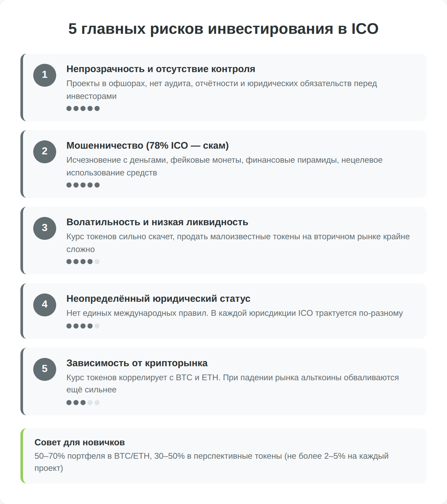Open Волатильность и низкая ликвидность heading
447x504 pixels.
point(157,222)
